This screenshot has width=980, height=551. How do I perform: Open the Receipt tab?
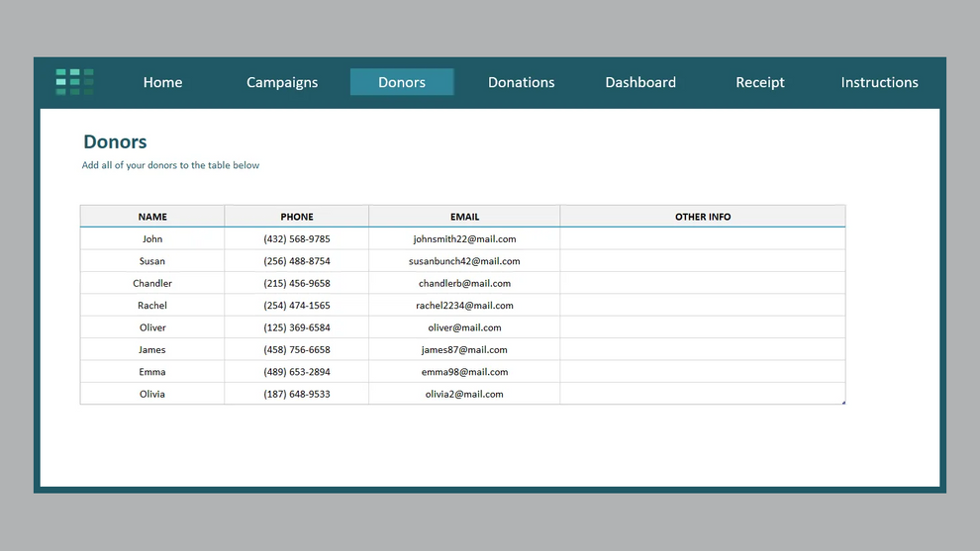[760, 82]
